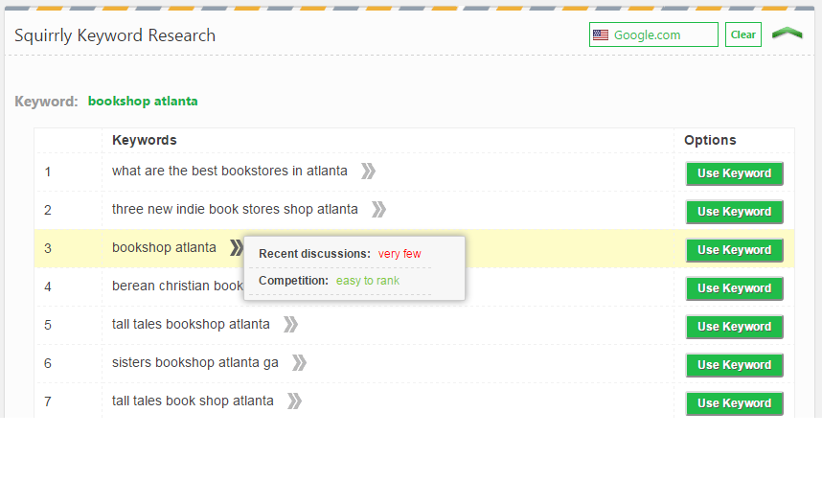This screenshot has height=504, width=822.
Task: Use Keyword for 'berean christian book' row
Action: (735, 288)
